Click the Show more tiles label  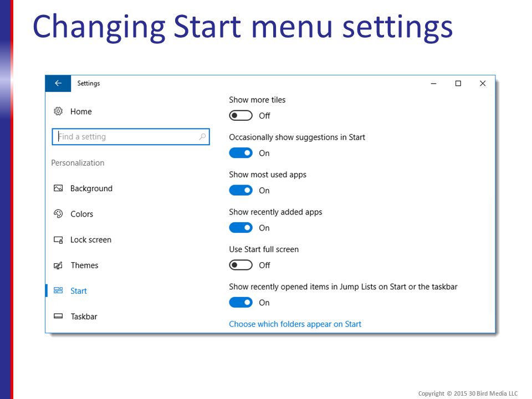[257, 100]
